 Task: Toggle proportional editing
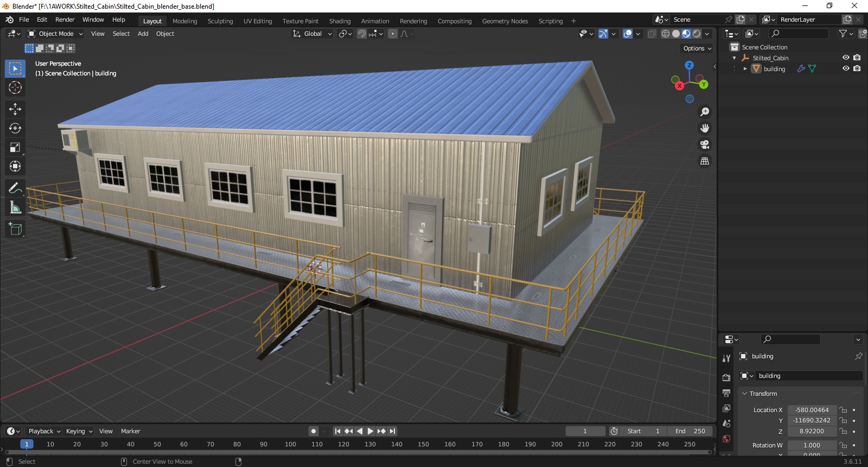(393, 34)
